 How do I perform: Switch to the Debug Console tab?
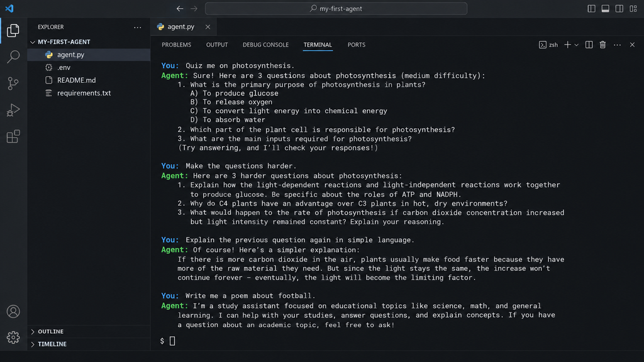[x=266, y=45]
